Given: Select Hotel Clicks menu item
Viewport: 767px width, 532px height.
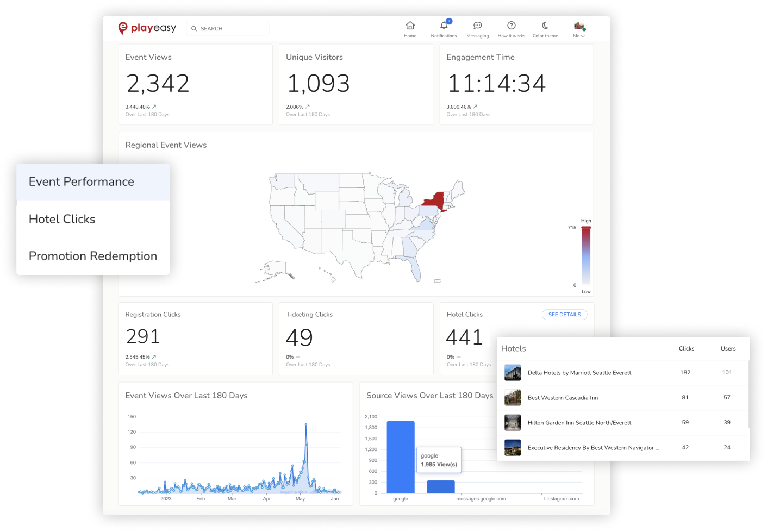Looking at the screenshot, I should pos(93,219).
